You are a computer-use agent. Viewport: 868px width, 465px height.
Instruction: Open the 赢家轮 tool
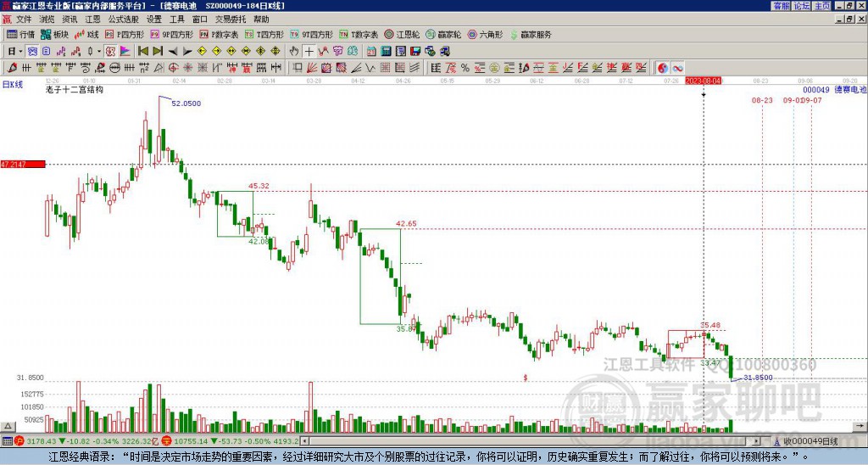[443, 34]
